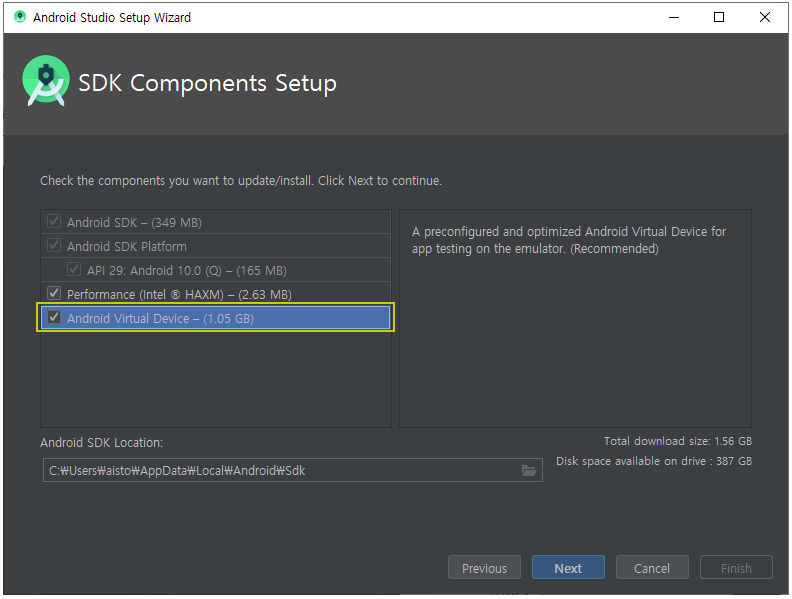The height and width of the screenshot is (599, 792).
Task: Minimize the Setup Wizard window
Action: (674, 17)
